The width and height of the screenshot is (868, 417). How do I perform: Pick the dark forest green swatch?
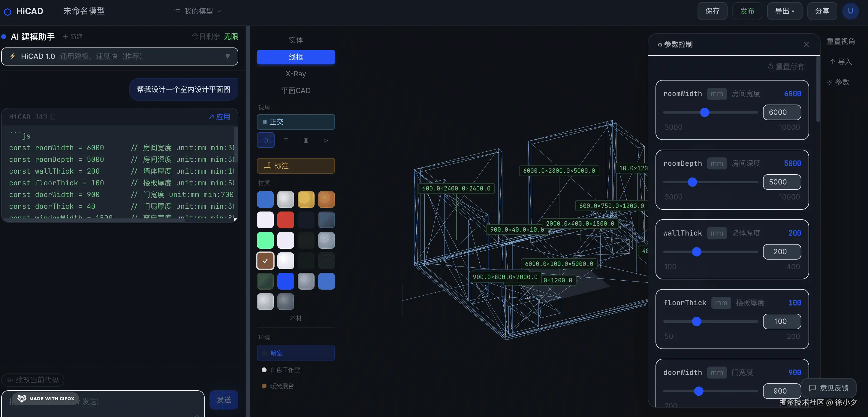point(266,281)
